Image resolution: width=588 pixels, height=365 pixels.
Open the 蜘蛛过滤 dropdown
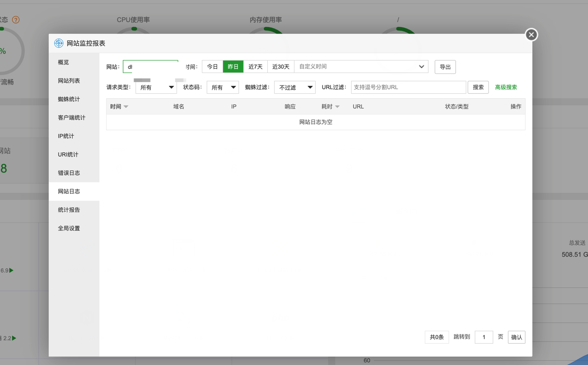[295, 87]
